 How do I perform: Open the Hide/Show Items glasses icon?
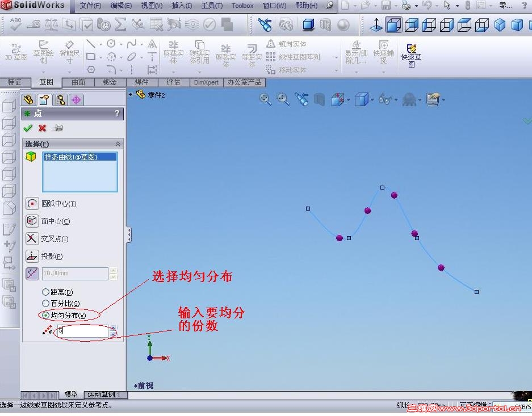pos(386,100)
